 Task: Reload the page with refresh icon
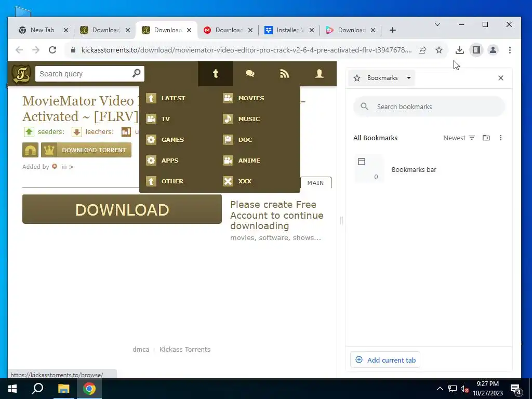coord(52,50)
